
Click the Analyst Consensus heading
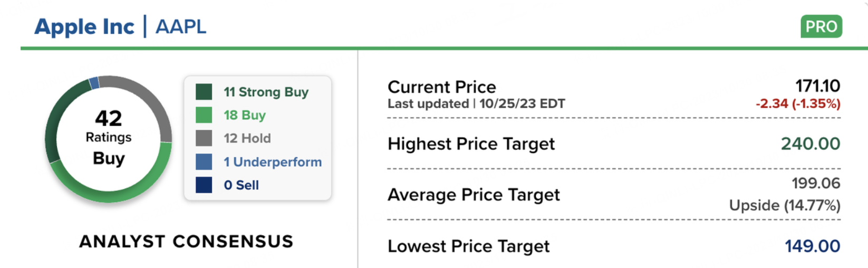(186, 241)
